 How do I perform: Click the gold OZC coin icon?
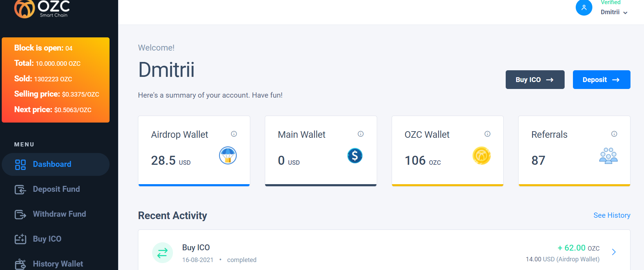481,155
